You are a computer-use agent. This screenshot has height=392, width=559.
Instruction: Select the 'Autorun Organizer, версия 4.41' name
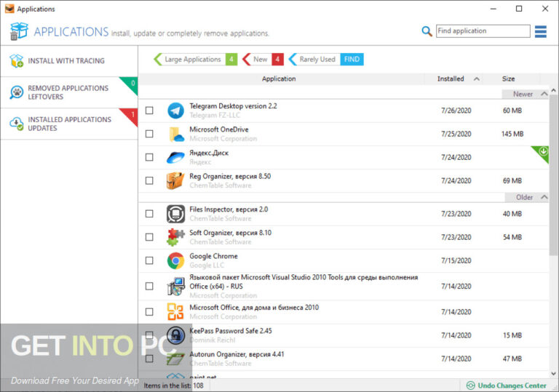237,354
